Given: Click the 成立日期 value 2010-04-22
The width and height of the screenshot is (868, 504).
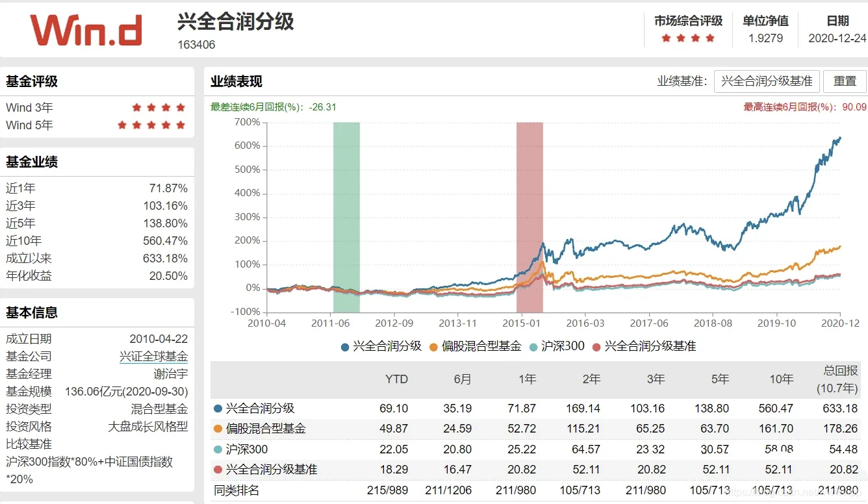Looking at the screenshot, I should click(159, 339).
